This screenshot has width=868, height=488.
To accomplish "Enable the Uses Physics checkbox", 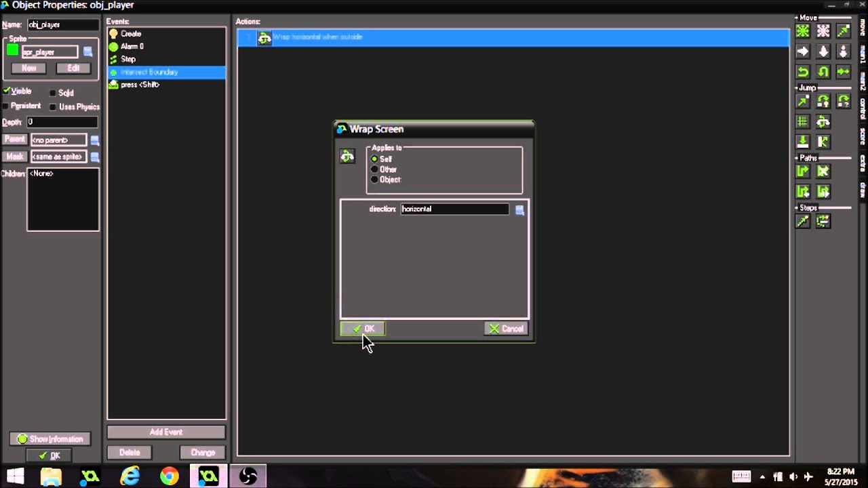I will click(x=53, y=107).
